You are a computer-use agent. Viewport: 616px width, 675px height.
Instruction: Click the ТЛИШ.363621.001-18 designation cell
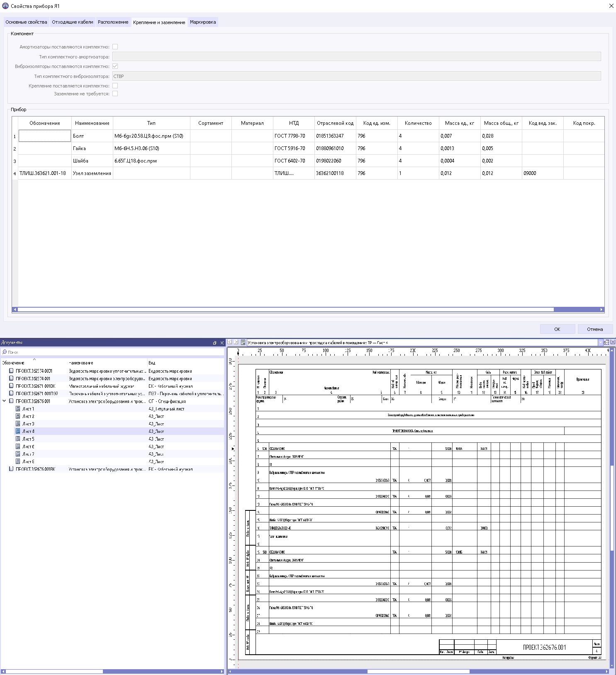[x=45, y=173]
